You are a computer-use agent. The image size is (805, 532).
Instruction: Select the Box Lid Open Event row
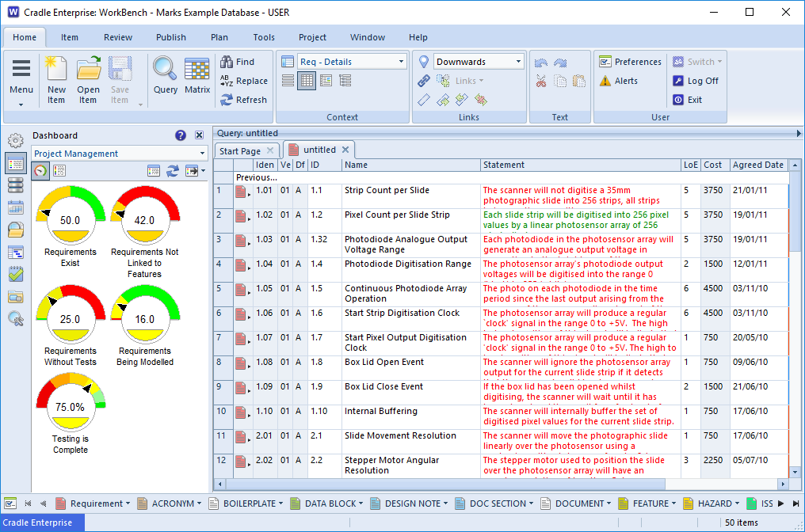click(501, 368)
